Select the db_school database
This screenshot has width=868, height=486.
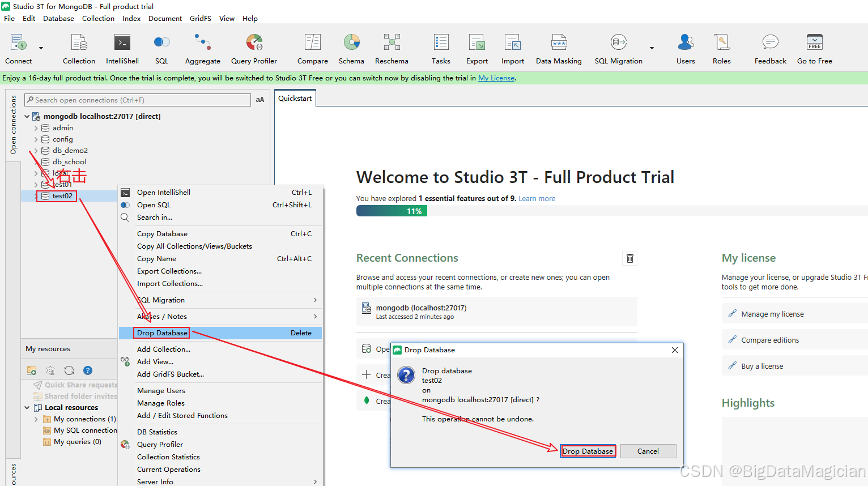coord(69,162)
